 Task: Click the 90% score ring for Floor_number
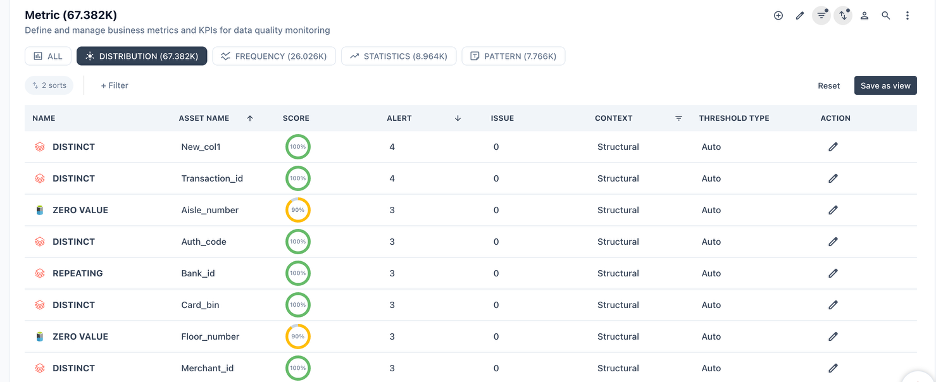point(298,337)
